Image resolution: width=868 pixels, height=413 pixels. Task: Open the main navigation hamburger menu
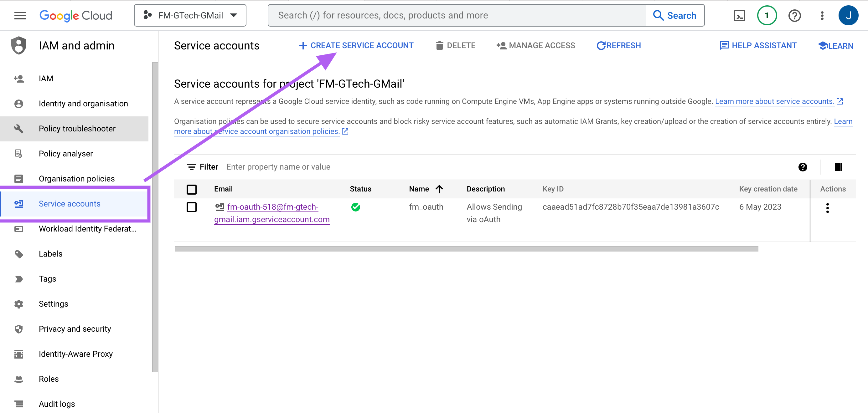pos(20,15)
